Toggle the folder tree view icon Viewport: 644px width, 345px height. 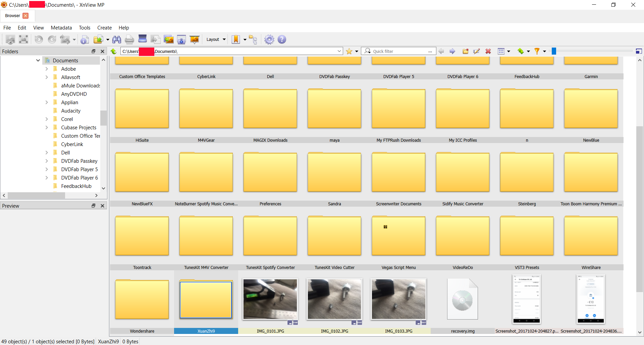[x=253, y=40]
